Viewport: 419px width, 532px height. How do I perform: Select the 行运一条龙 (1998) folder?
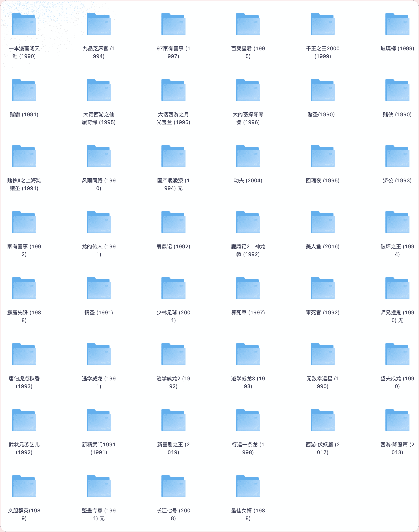coord(248,420)
